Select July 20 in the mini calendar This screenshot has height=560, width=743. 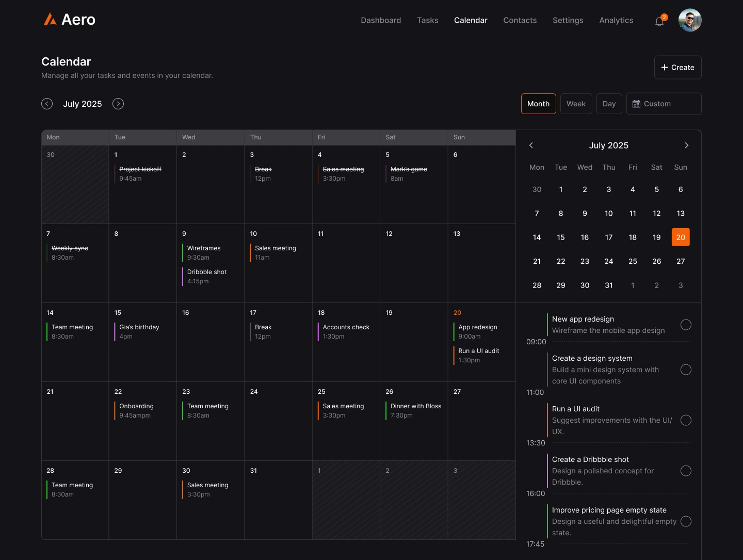click(x=680, y=237)
